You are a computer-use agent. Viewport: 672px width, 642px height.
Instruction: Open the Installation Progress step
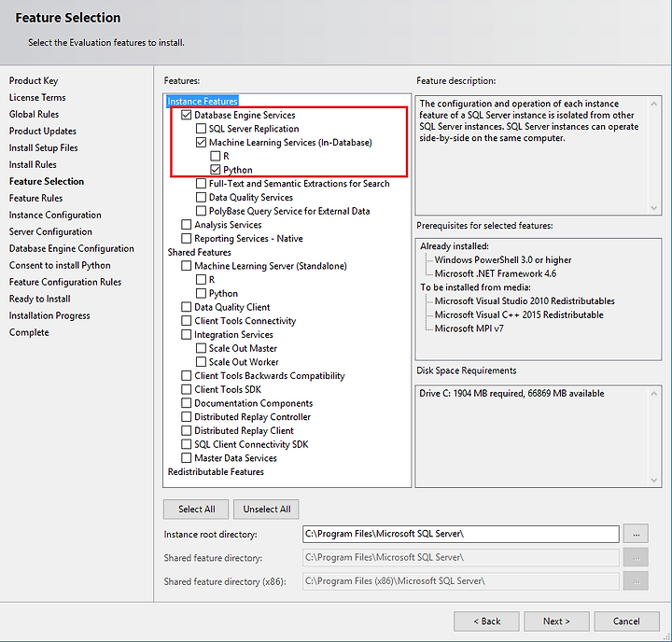click(x=49, y=315)
